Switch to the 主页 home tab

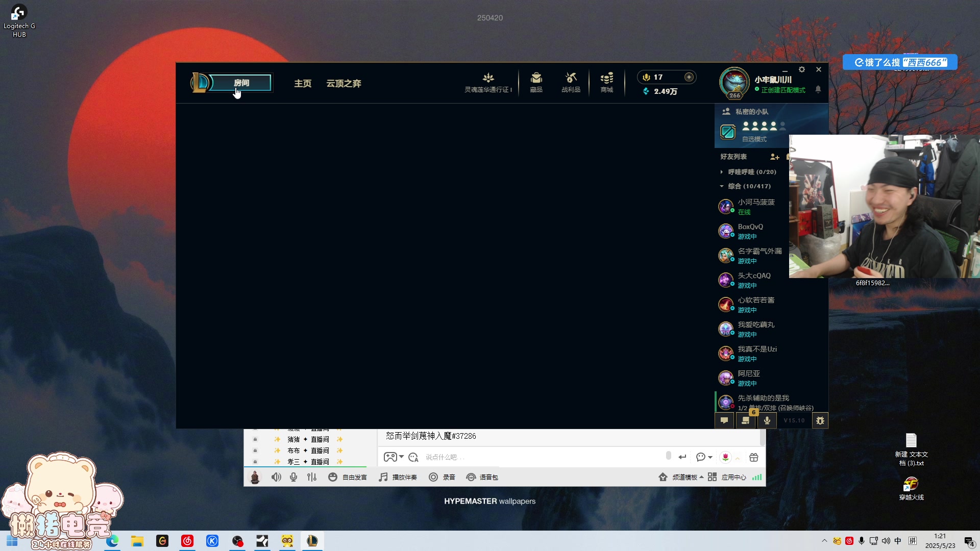(303, 83)
